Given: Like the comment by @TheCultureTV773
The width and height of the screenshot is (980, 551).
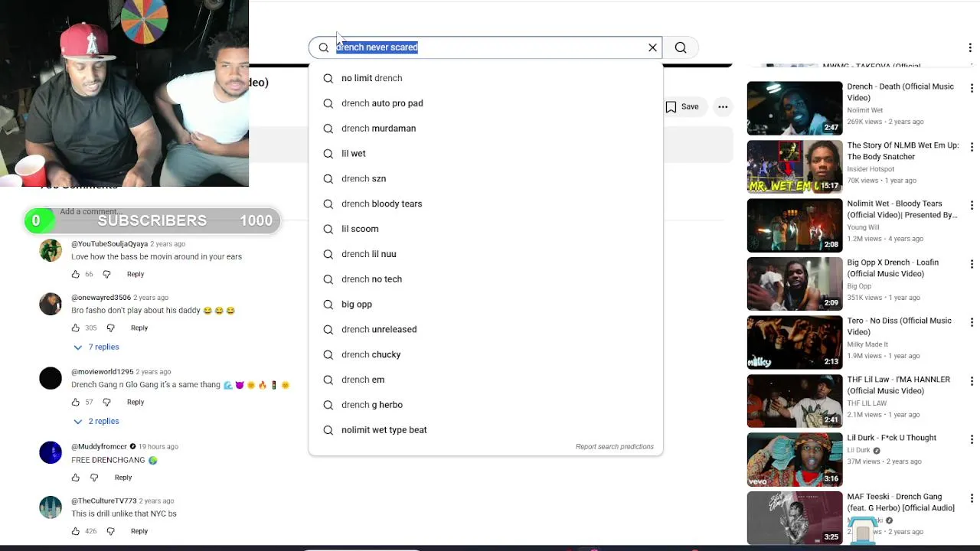Looking at the screenshot, I should click(x=76, y=531).
